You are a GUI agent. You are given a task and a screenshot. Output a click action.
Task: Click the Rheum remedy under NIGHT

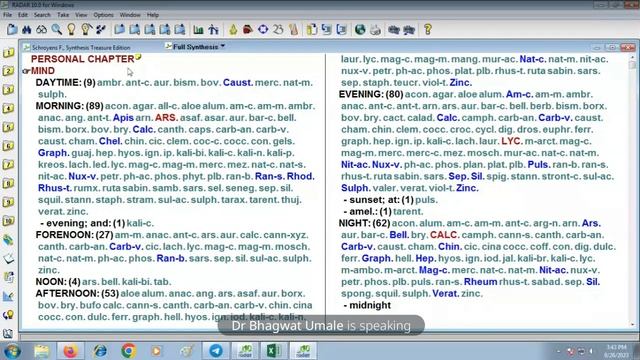480,282
